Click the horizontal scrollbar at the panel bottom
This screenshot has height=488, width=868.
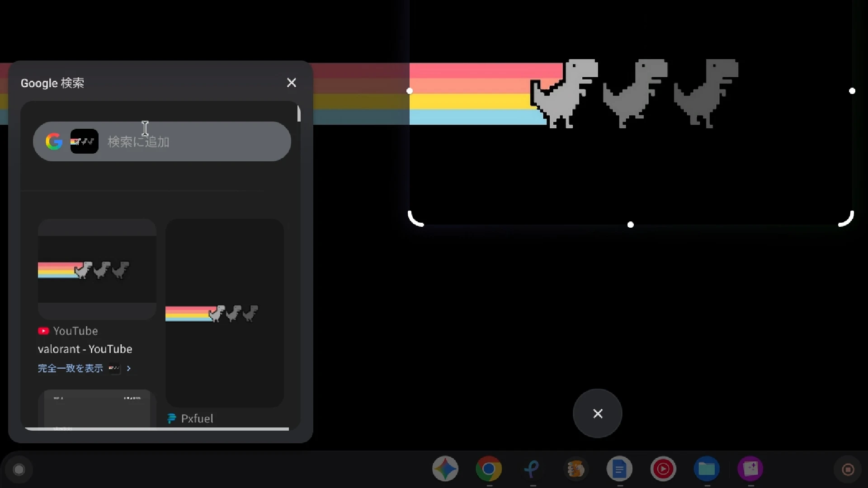click(x=157, y=429)
